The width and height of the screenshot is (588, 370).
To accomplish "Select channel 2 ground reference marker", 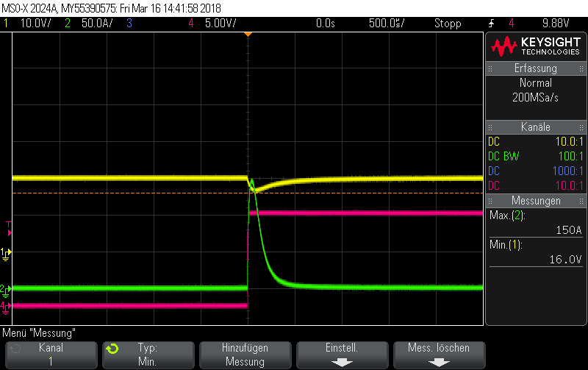I will pos(6,291).
